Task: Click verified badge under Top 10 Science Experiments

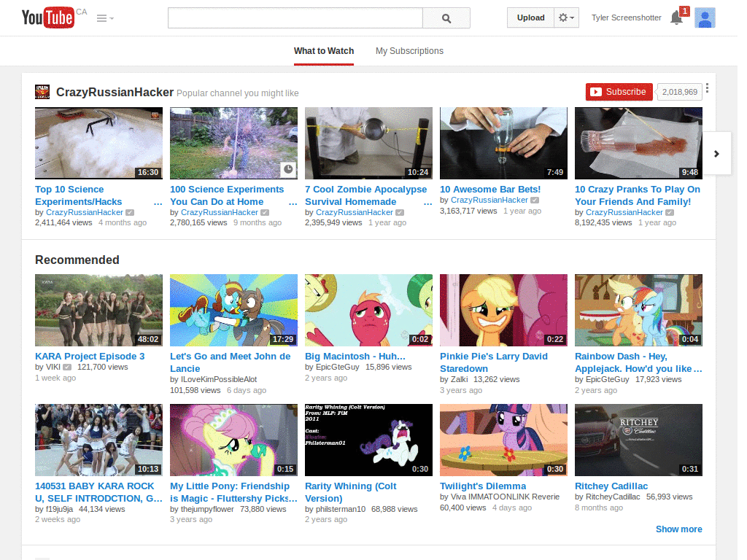Action: [x=130, y=212]
